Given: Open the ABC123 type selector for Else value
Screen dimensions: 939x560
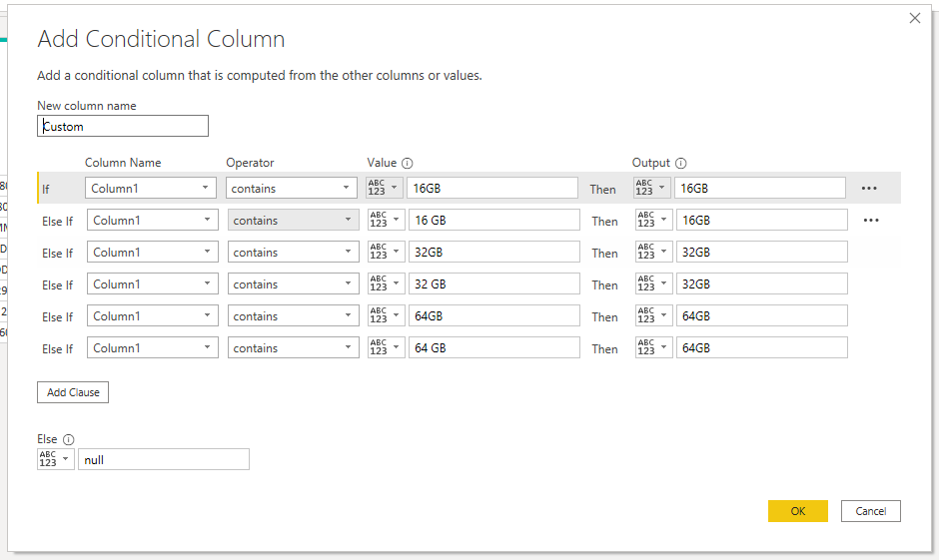Looking at the screenshot, I should pyautogui.click(x=56, y=459).
